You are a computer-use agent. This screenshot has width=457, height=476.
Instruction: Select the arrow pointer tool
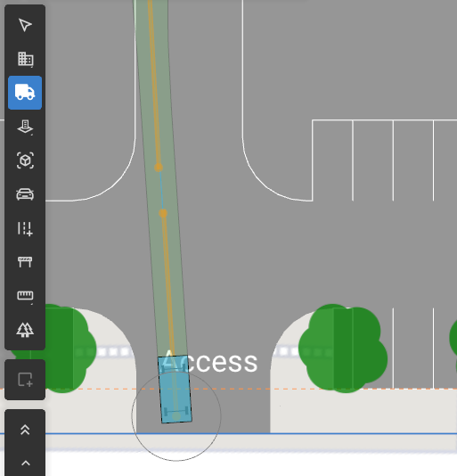pyautogui.click(x=25, y=25)
